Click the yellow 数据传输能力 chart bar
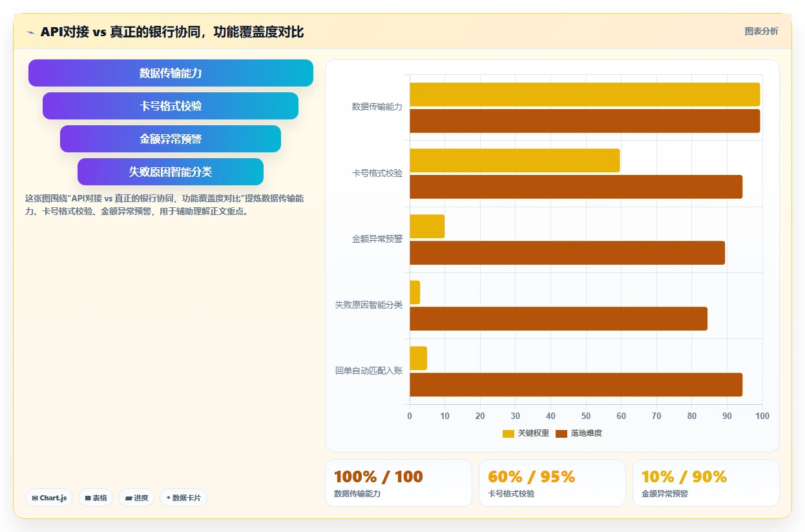Viewport: 805px width, 532px height. click(585, 94)
